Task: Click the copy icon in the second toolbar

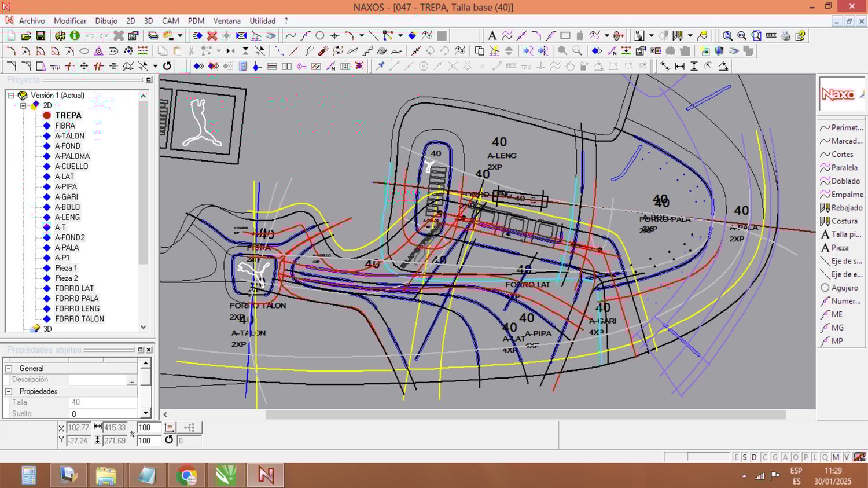Action: click(x=163, y=51)
